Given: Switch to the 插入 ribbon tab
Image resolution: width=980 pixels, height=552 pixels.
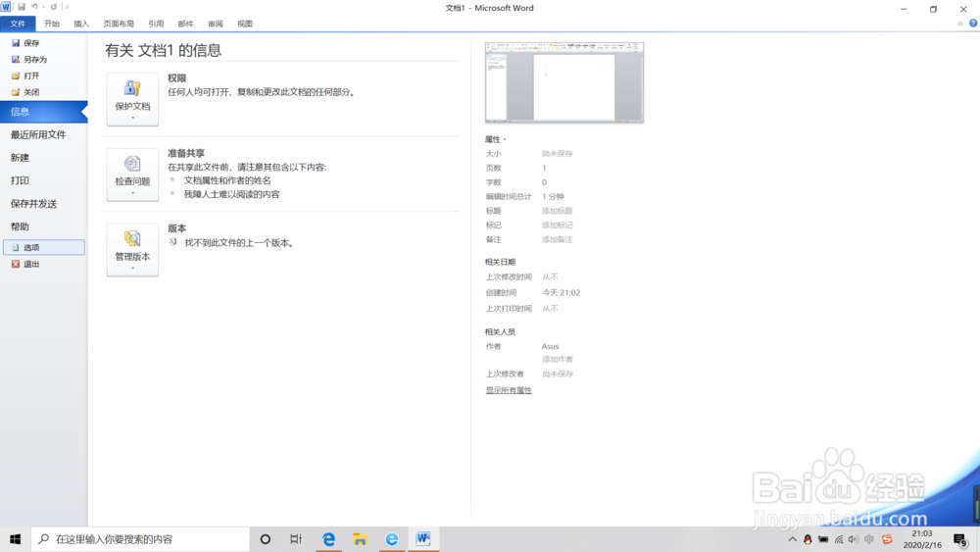Looking at the screenshot, I should click(81, 24).
